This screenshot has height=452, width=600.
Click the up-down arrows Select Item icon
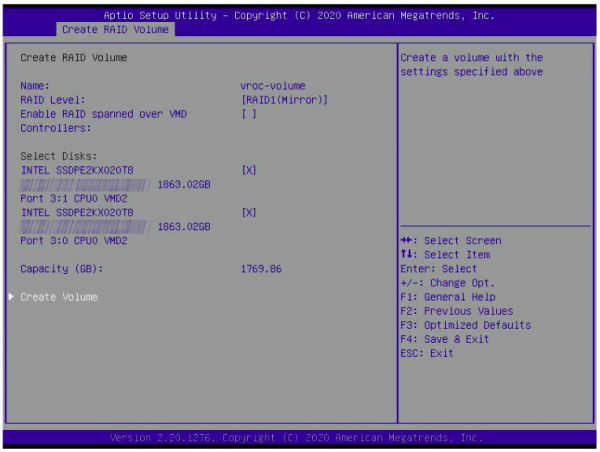(x=407, y=255)
